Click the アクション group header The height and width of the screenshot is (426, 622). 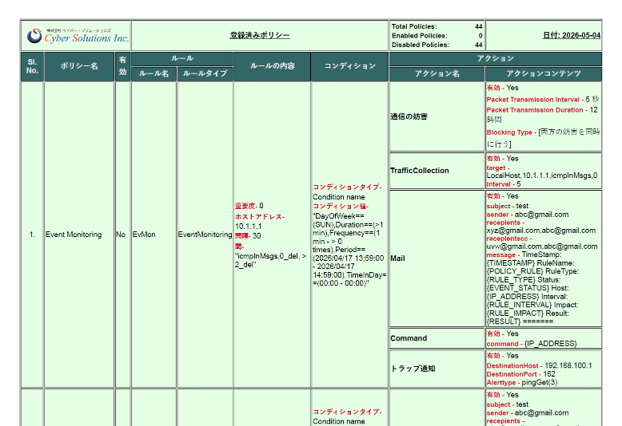495,59
